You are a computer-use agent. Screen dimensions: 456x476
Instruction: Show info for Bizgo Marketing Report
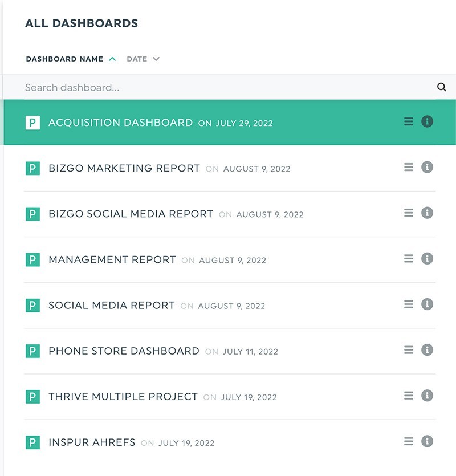coord(427,167)
